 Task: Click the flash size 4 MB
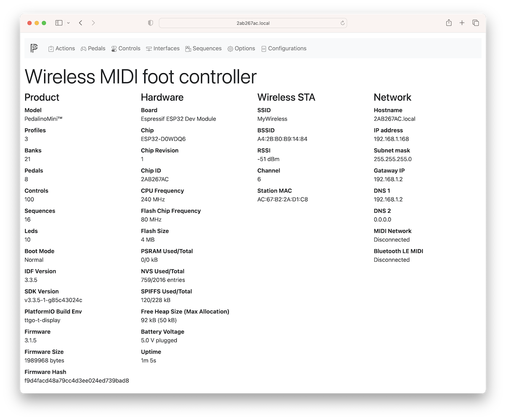click(x=148, y=240)
